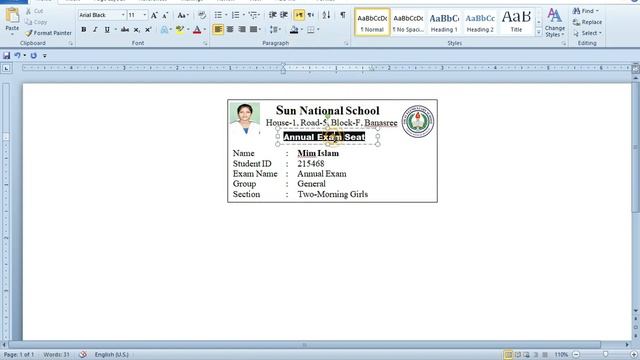Open line and paragraph spacing options

pos(276,29)
